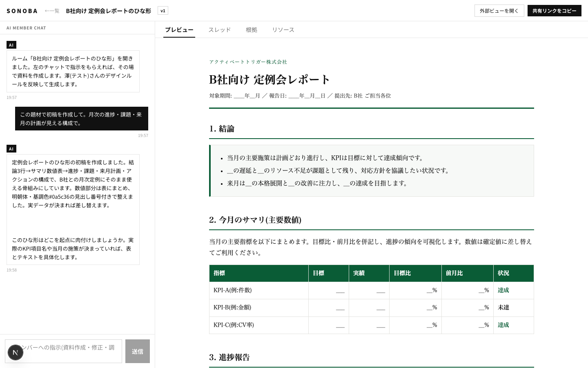Click the 達成 status in KPI-C row
The width and height of the screenshot is (588, 368).
coord(503,325)
